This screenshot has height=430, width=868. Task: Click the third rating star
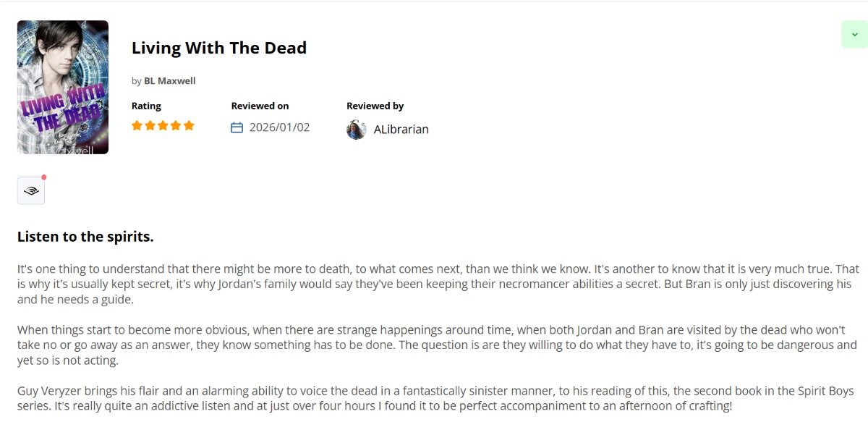click(163, 126)
